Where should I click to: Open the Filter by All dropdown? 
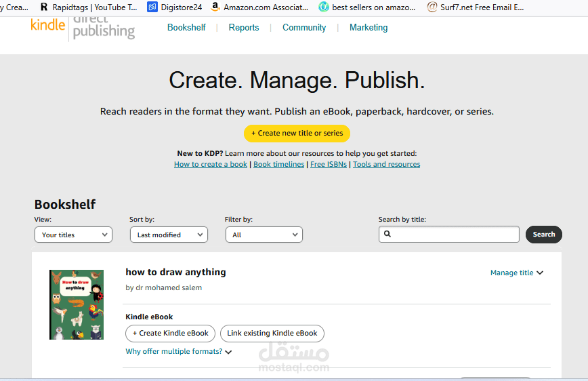(x=264, y=235)
